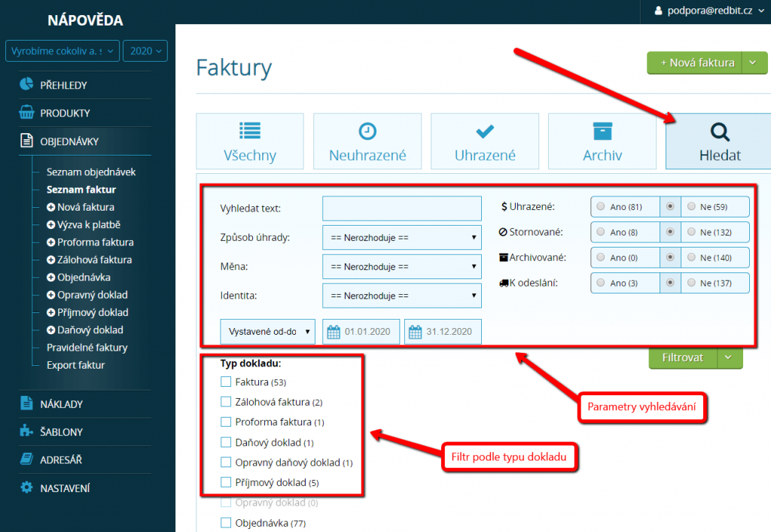Click the magnifier icon on Hledat tab
This screenshot has height=532, width=771.
pos(720,132)
